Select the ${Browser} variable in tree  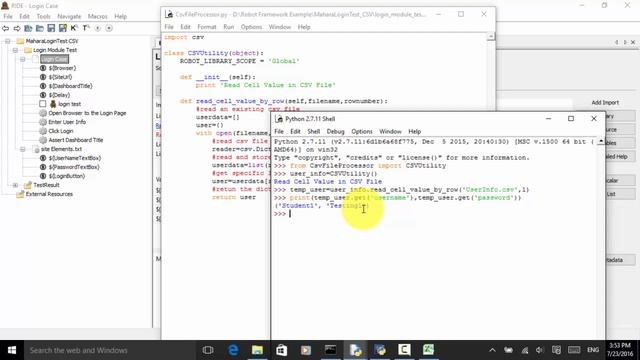pos(62,68)
